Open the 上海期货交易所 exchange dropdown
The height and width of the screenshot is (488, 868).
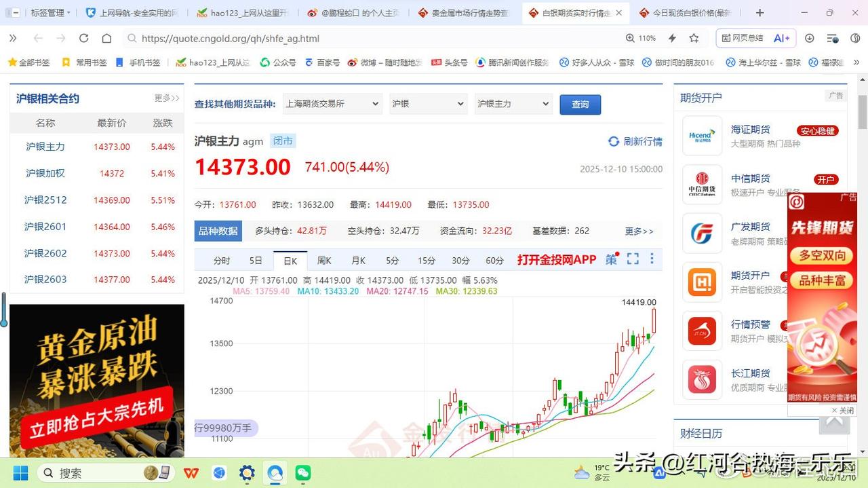click(332, 104)
